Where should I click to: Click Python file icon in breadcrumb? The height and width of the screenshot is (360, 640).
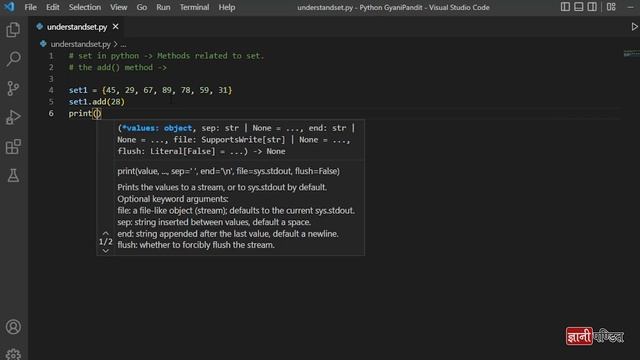[43, 44]
